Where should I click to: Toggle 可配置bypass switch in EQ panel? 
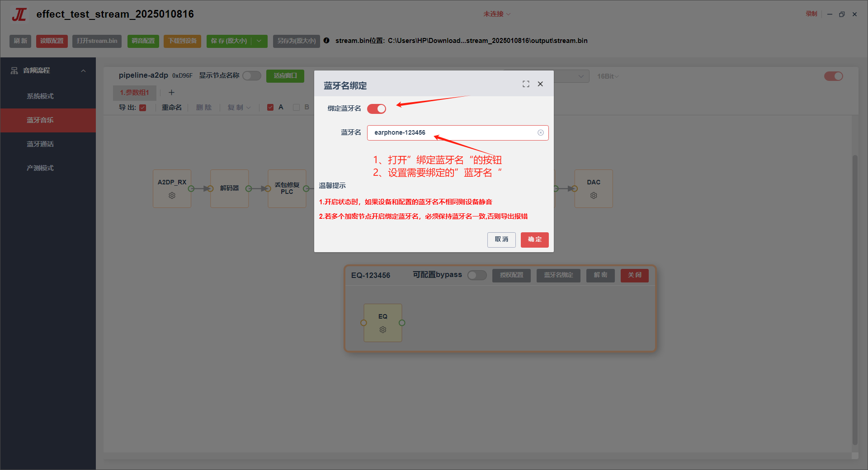[x=477, y=275]
